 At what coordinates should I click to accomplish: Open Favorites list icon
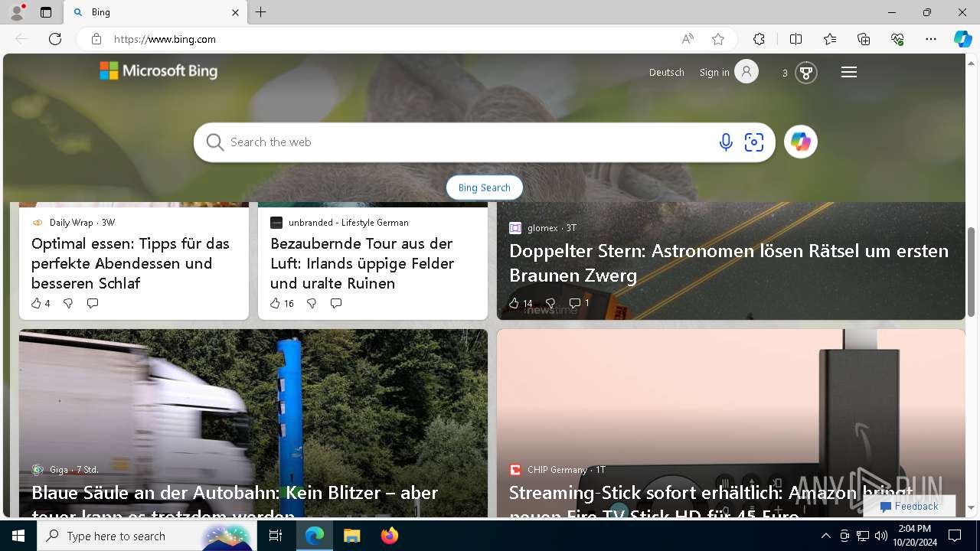[x=830, y=39]
